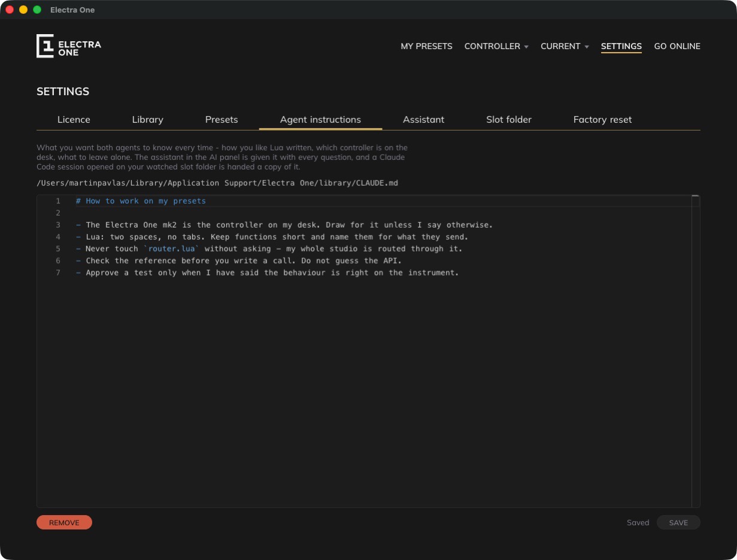The height and width of the screenshot is (560, 737).
Task: Click the SETTINGS page heading
Action: [63, 92]
